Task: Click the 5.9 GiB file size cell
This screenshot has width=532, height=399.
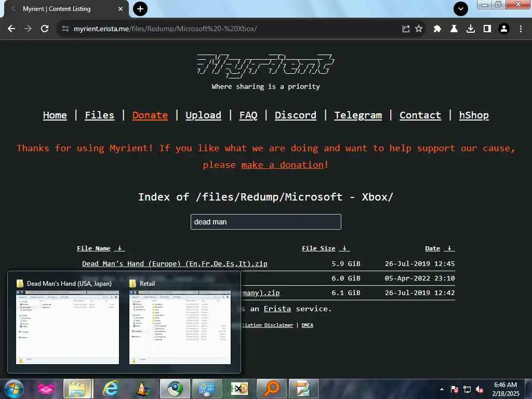Action: coord(345,263)
